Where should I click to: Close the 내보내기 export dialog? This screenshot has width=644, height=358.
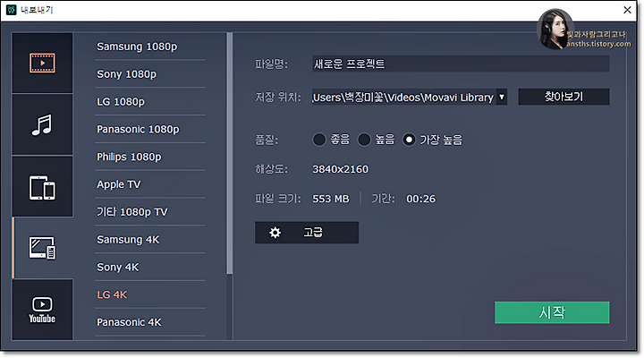(627, 10)
